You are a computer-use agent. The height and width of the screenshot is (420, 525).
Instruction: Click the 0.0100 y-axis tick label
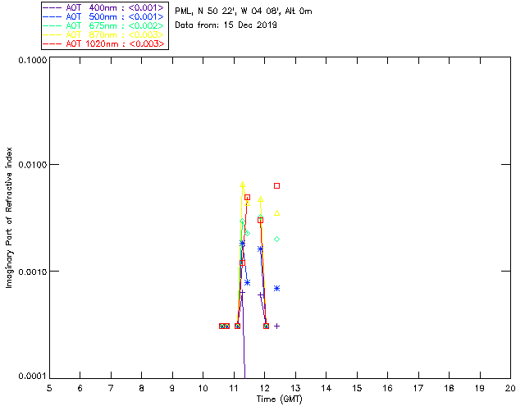[x=32, y=165]
